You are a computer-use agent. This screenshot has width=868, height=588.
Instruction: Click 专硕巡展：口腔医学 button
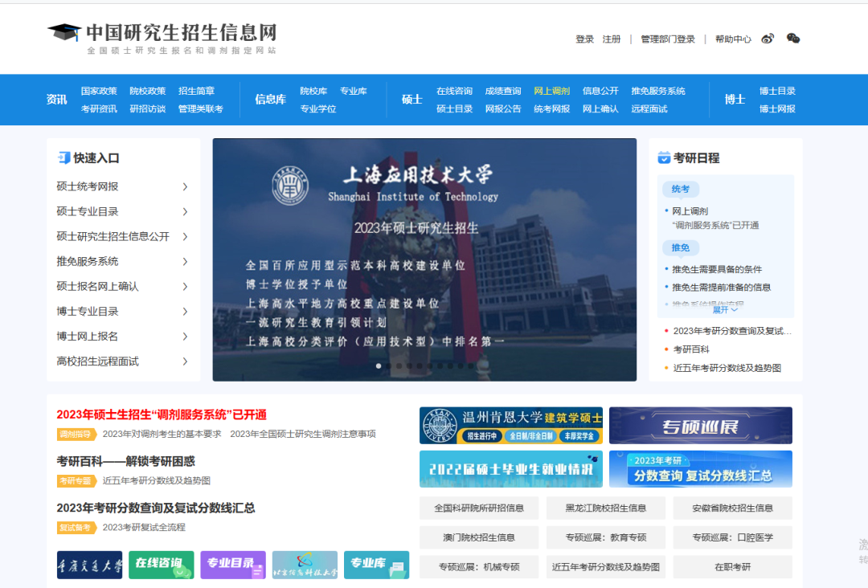click(732, 537)
